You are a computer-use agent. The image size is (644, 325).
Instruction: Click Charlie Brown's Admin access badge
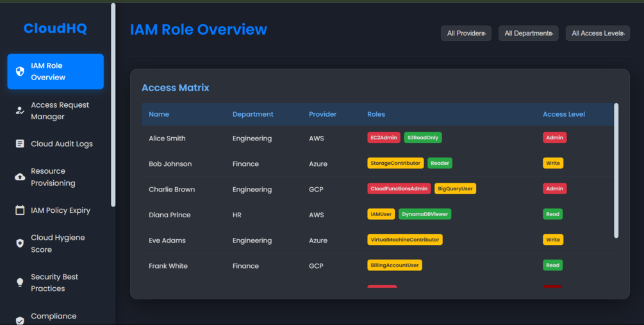(x=554, y=188)
